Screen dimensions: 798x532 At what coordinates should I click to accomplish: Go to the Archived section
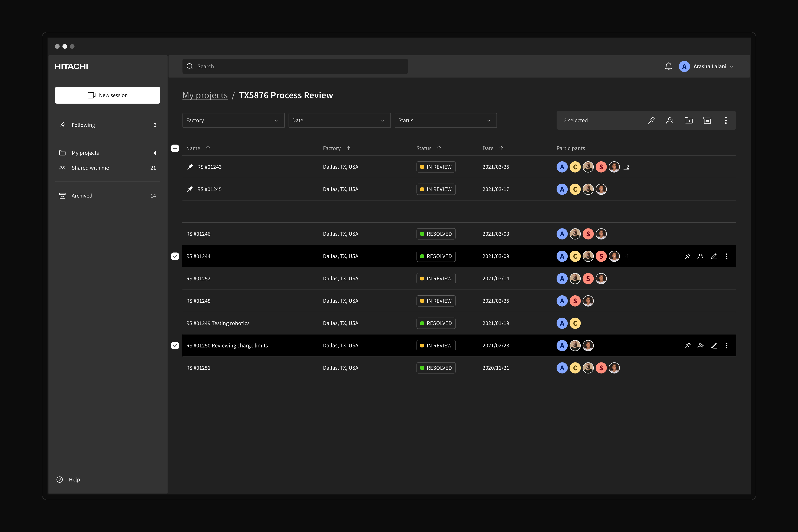[x=82, y=196]
